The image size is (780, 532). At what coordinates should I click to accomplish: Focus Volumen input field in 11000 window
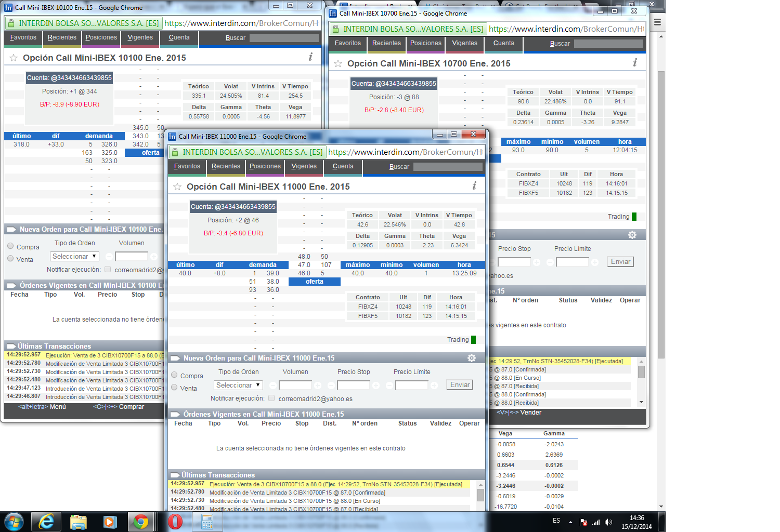click(295, 385)
